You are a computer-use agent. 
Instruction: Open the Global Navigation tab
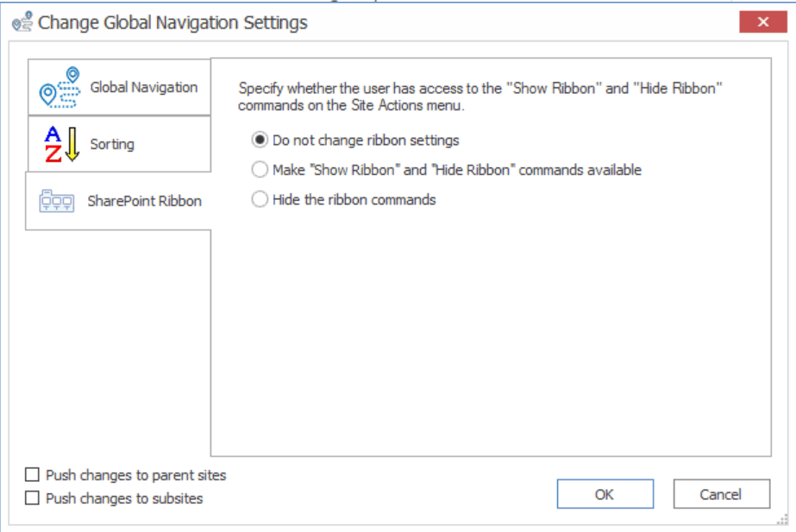point(121,85)
